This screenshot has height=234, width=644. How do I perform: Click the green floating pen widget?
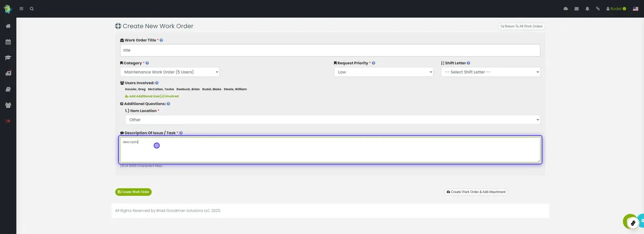[x=631, y=222]
